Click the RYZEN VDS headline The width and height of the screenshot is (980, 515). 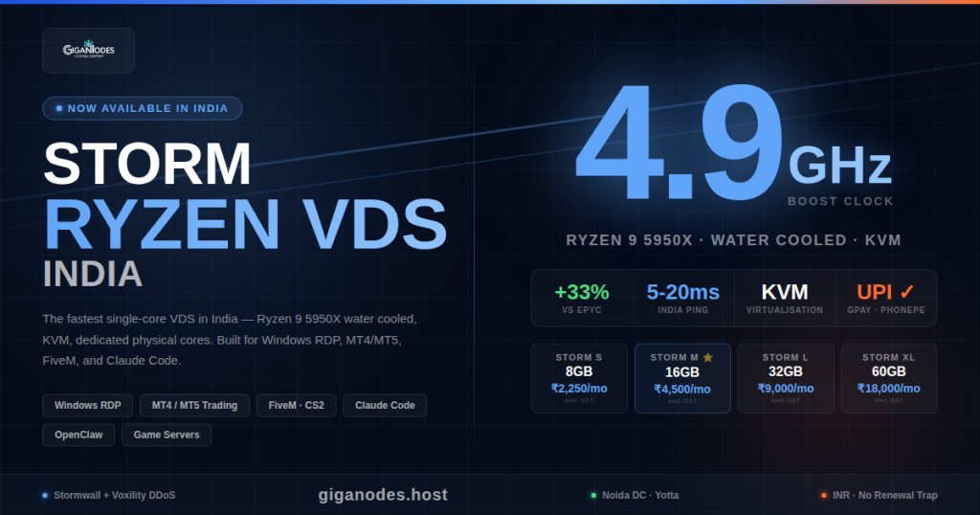coord(246,225)
